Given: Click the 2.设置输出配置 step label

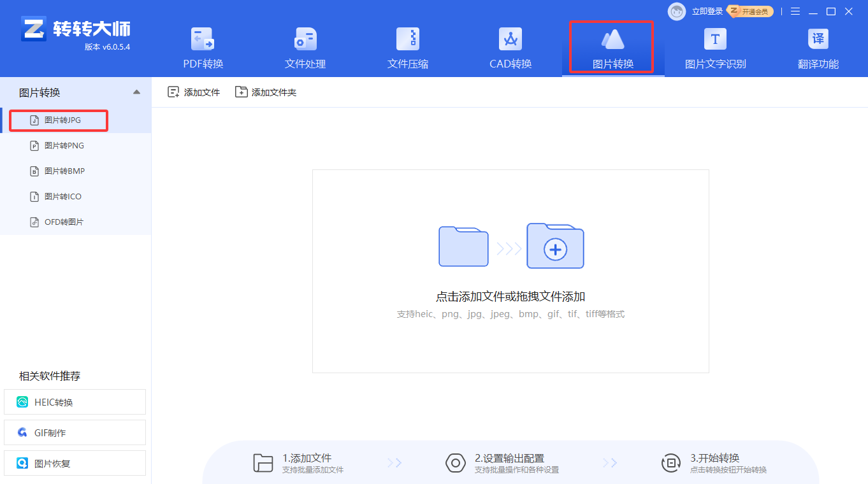Looking at the screenshot, I should coord(509,458).
